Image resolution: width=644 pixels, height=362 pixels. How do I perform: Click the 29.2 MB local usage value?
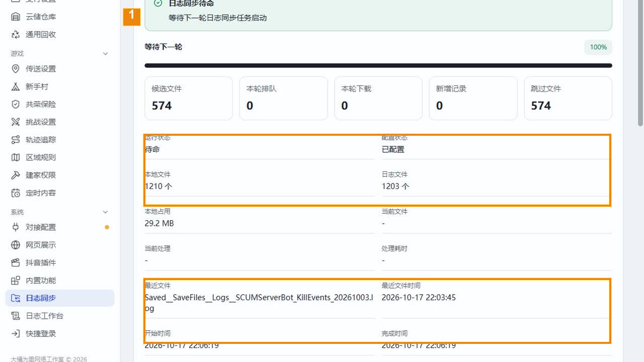click(159, 223)
